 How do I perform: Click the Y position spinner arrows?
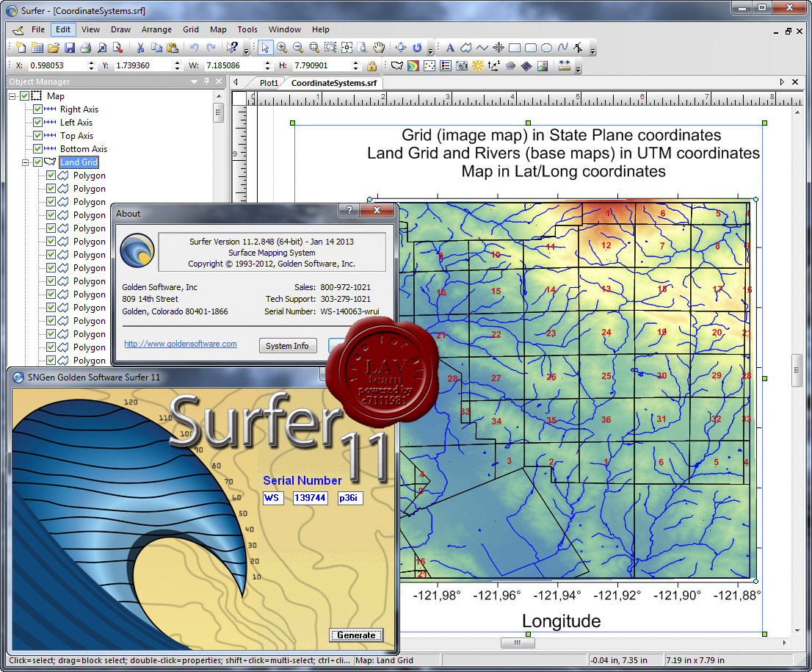tap(177, 65)
